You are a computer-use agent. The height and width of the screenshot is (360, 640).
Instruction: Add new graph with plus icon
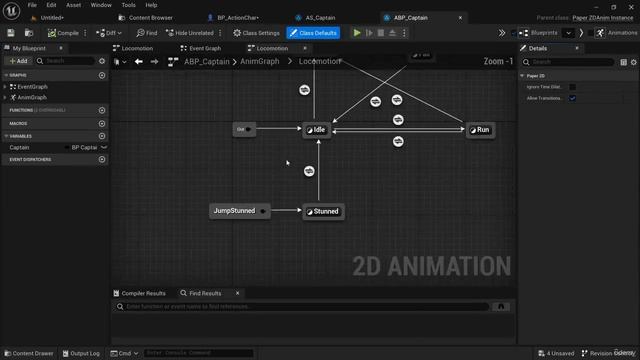(102, 76)
